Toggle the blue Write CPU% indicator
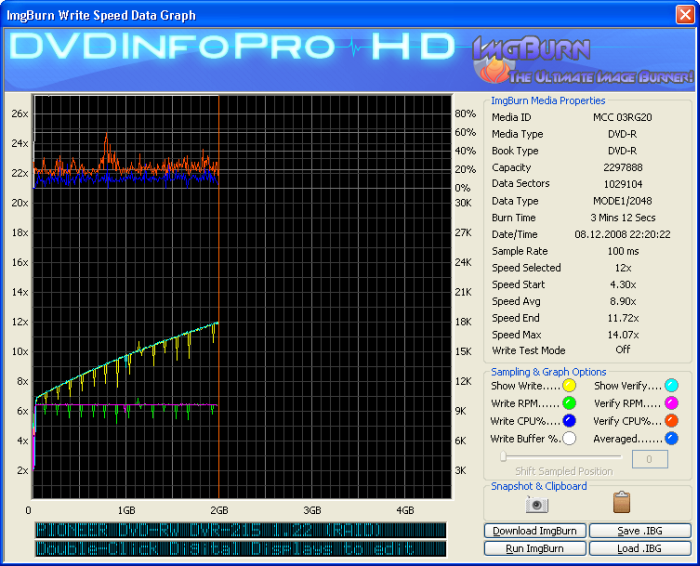Image resolution: width=700 pixels, height=566 pixels. pyautogui.click(x=569, y=421)
